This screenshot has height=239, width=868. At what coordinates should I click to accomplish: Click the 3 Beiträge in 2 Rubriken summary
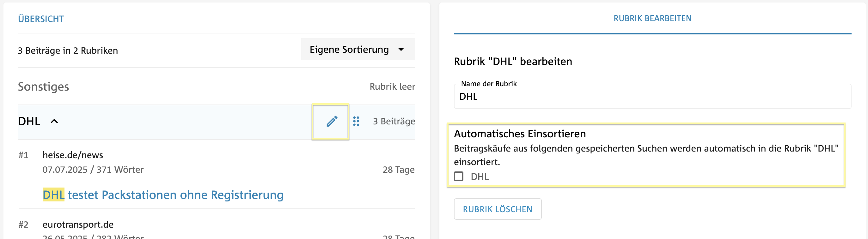pos(68,51)
